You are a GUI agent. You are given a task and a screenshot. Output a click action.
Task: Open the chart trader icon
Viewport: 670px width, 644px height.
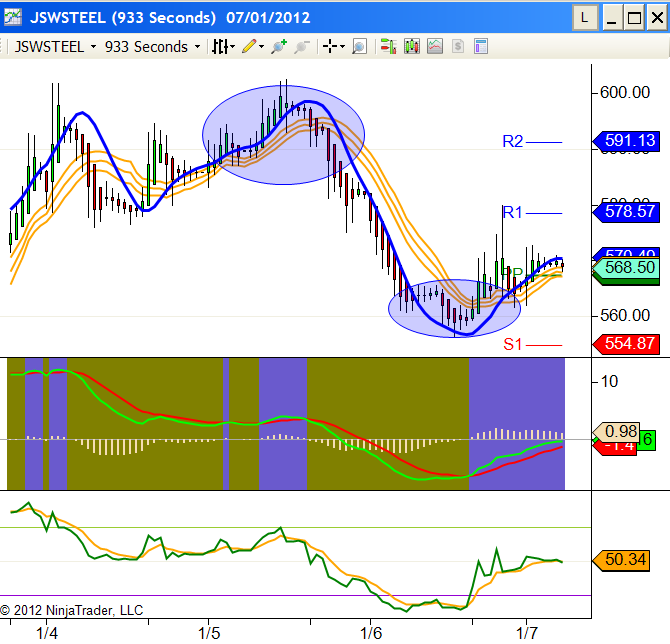click(388, 46)
